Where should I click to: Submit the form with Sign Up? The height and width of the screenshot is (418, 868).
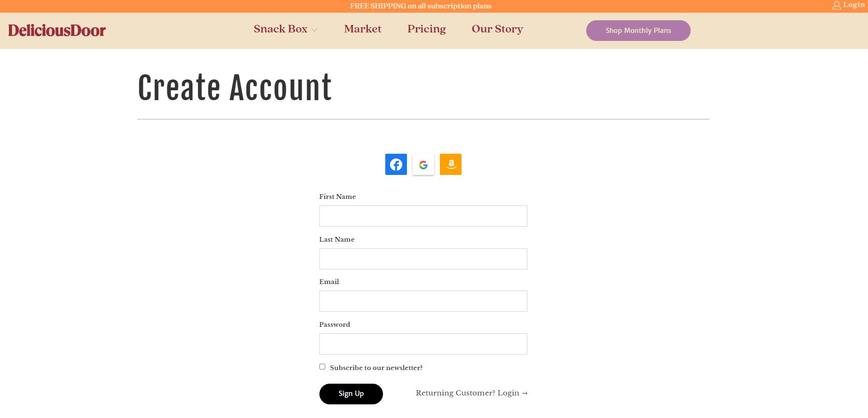pyautogui.click(x=351, y=394)
